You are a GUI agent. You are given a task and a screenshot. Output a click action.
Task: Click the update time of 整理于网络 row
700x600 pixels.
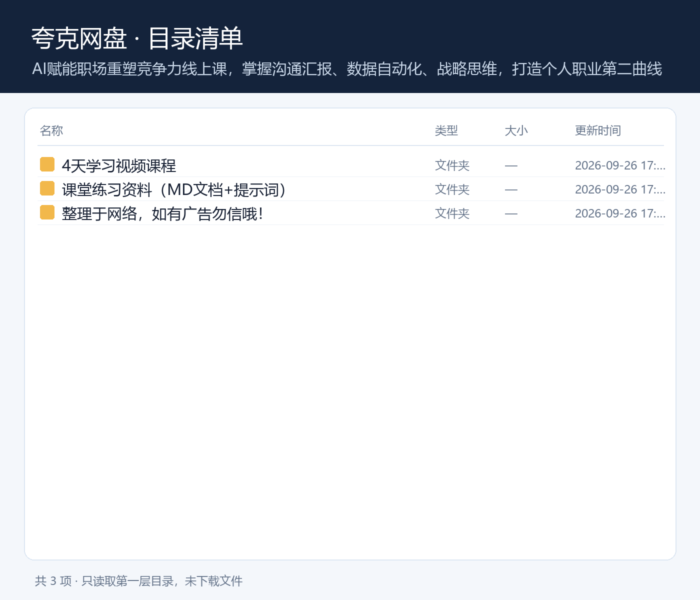pyautogui.click(x=620, y=213)
